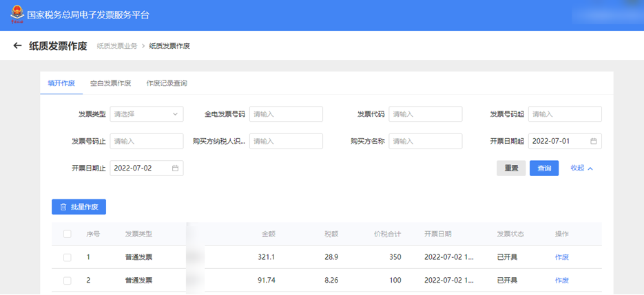Click the 金额 column header
The width and height of the screenshot is (644, 295).
point(269,234)
